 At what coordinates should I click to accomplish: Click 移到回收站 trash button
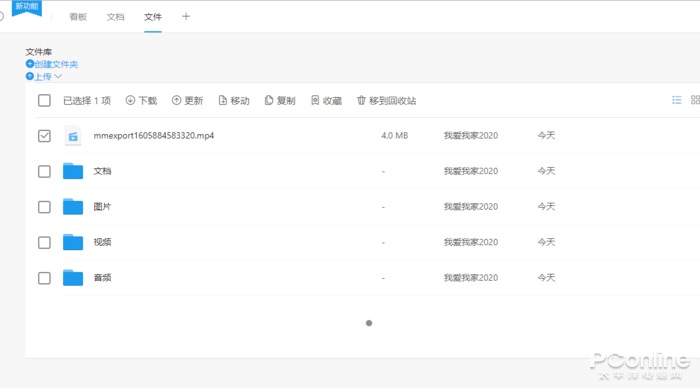[x=387, y=100]
